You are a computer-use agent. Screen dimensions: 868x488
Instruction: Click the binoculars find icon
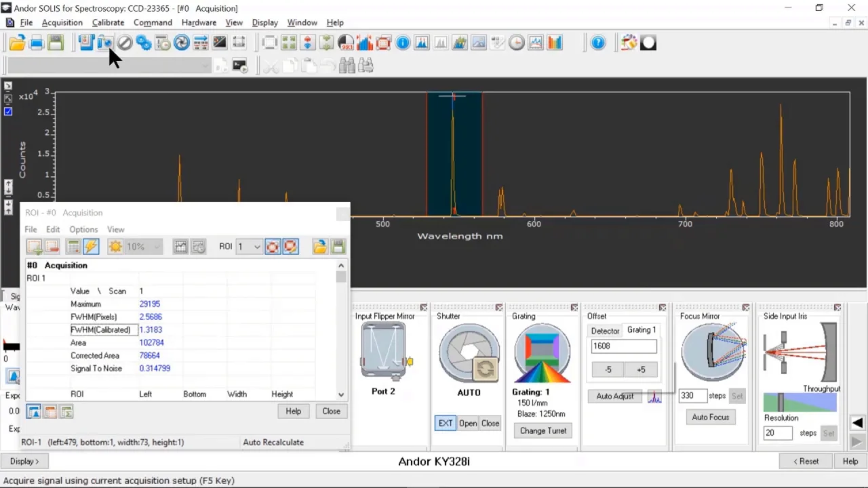pos(347,65)
